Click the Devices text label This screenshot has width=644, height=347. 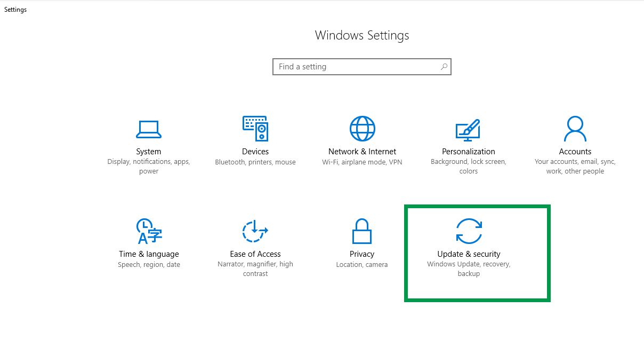255,152
